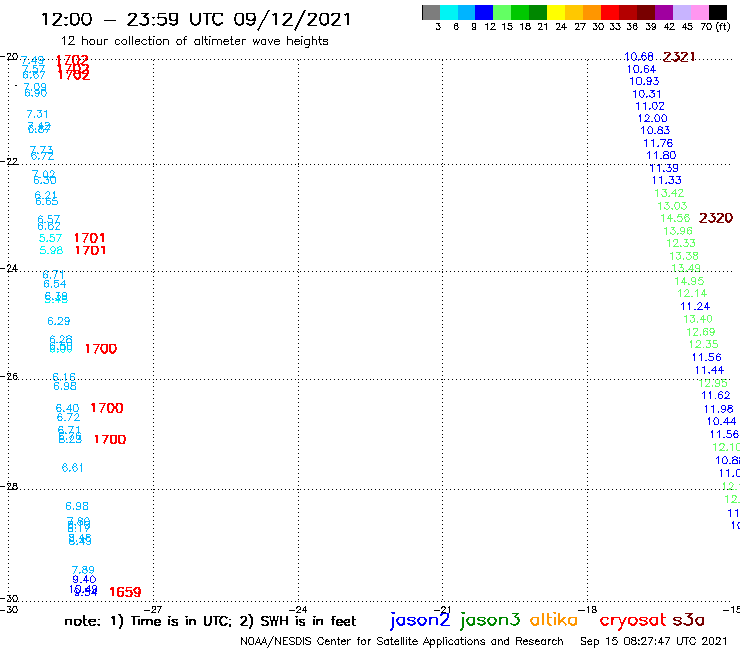The width and height of the screenshot is (740, 650).
Task: Click the wave height value '13.96'
Action: pyautogui.click(x=678, y=231)
